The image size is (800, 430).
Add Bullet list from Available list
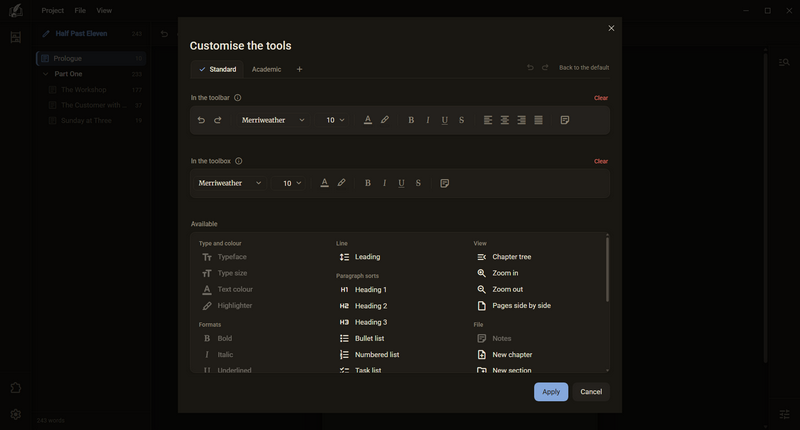coord(362,339)
